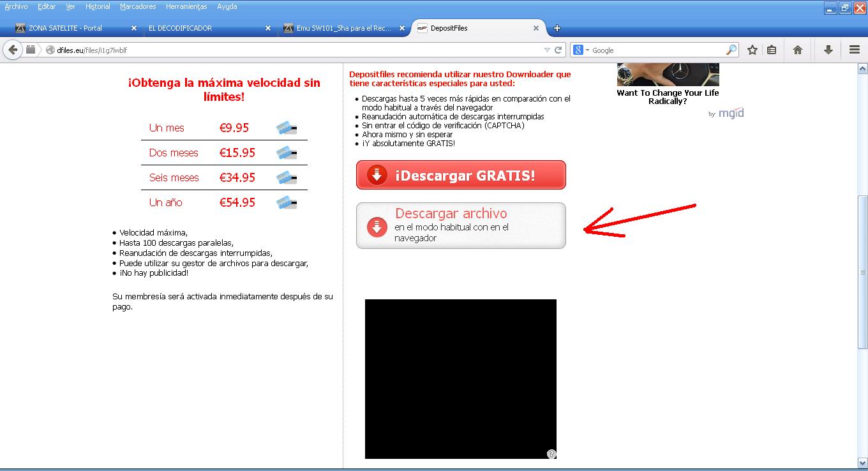
Task: Click the €9.95 price
Action: click(x=234, y=128)
